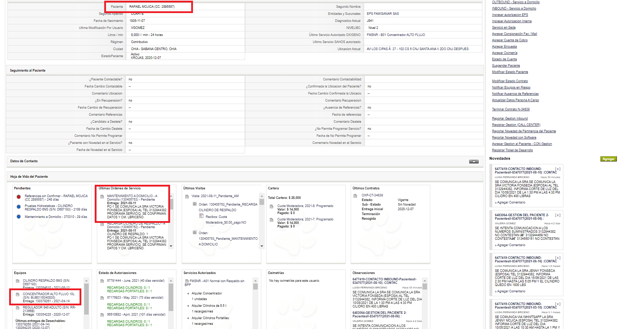The height and width of the screenshot is (329, 644).
Task: Click document icon for MANTENIMIENTO A DOMICILIO order
Action: pyautogui.click(x=102, y=196)
